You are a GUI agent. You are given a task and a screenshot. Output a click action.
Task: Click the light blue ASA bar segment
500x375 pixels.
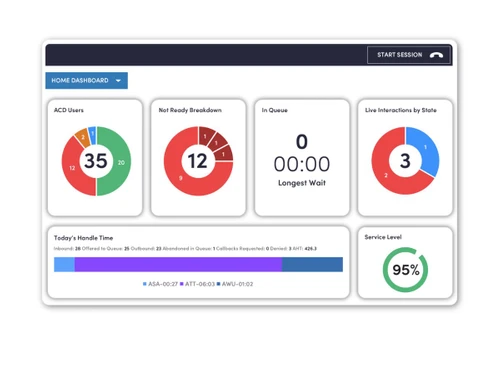click(x=64, y=264)
